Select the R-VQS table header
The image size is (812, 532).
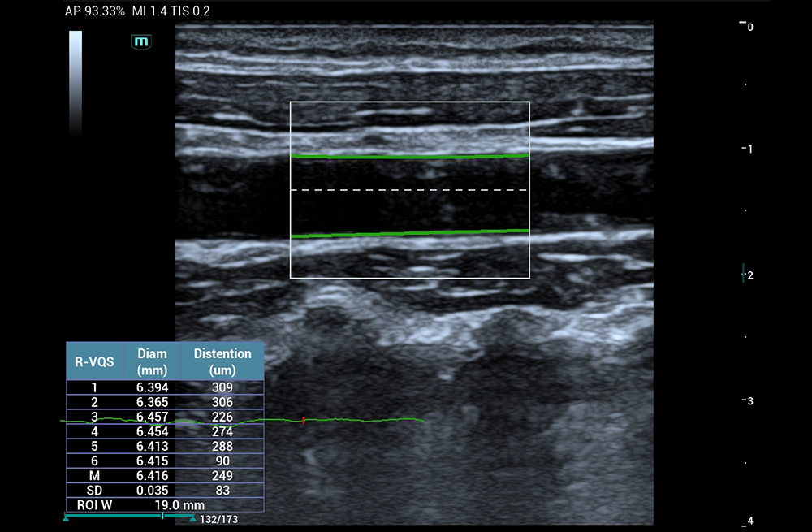[x=94, y=361]
